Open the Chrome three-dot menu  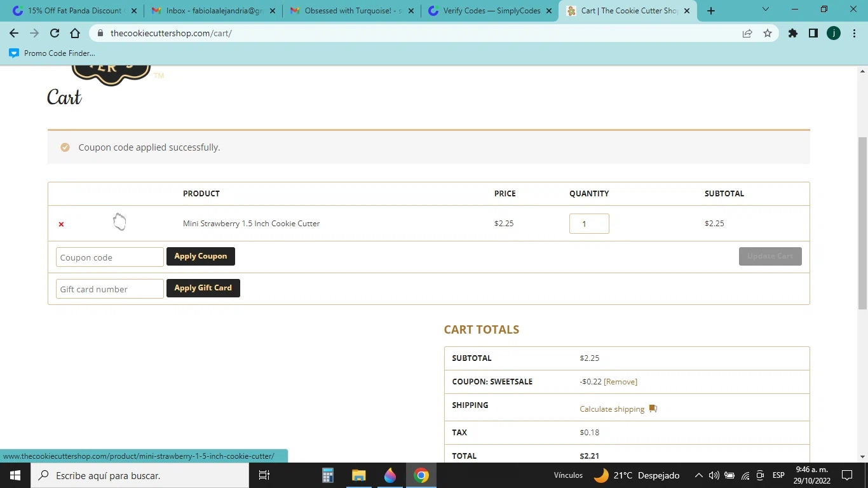pos(853,33)
